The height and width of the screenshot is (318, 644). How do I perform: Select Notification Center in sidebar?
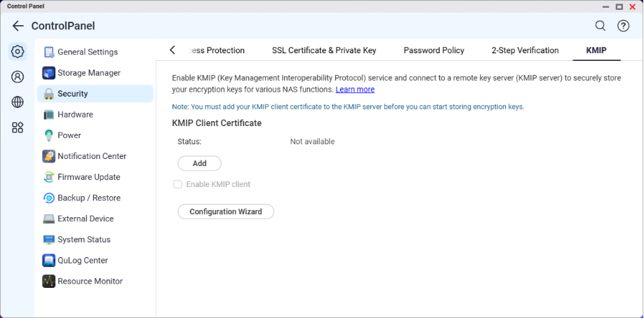tap(91, 156)
